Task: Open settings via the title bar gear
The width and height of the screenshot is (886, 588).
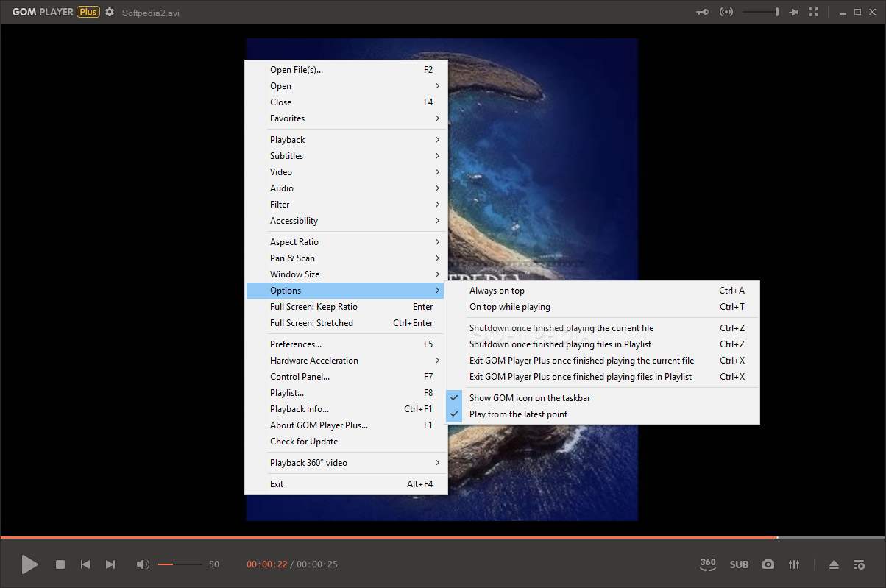Action: 110,12
